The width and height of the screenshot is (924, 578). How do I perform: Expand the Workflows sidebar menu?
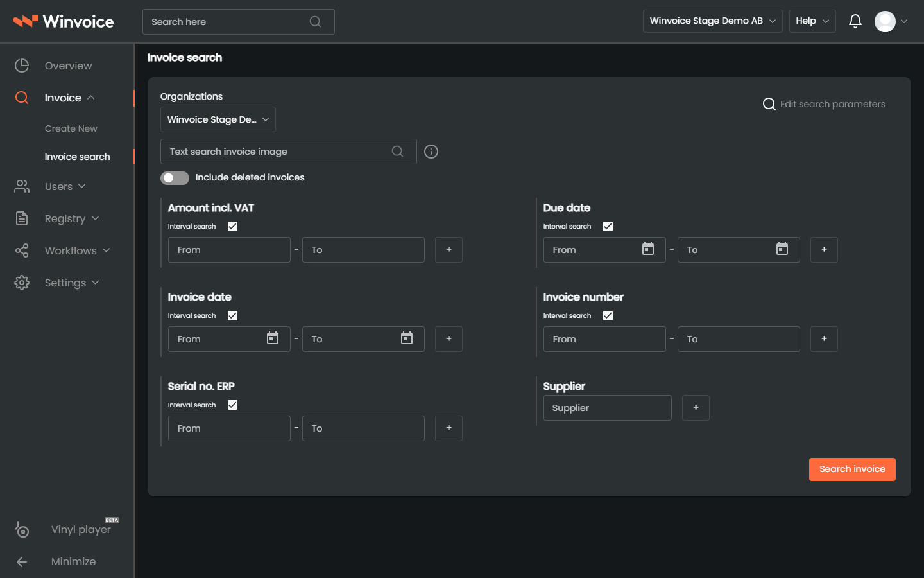[106, 250]
